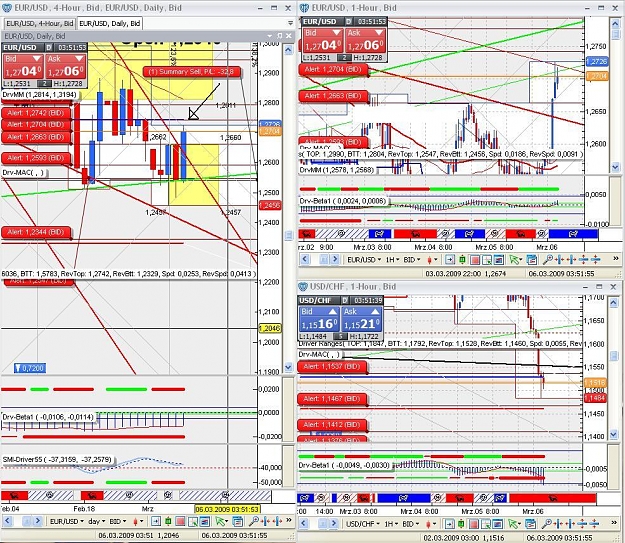Click scale up arrow on USD/CHF chart
The image size is (625, 543).
614,304
